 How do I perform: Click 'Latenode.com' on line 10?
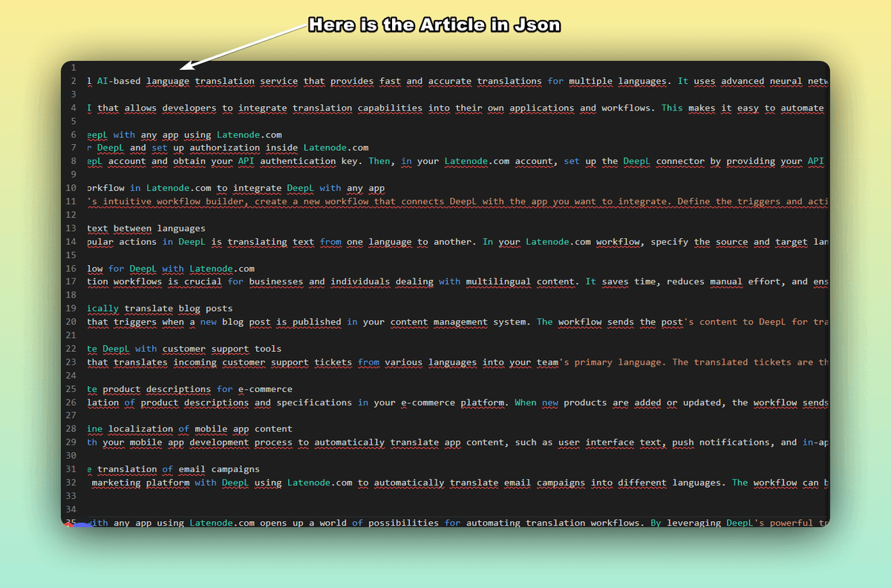179,188
